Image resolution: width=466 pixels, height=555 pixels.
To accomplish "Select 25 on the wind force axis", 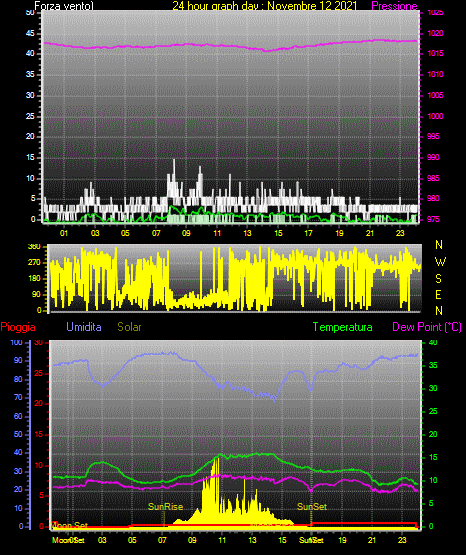I will point(30,116).
